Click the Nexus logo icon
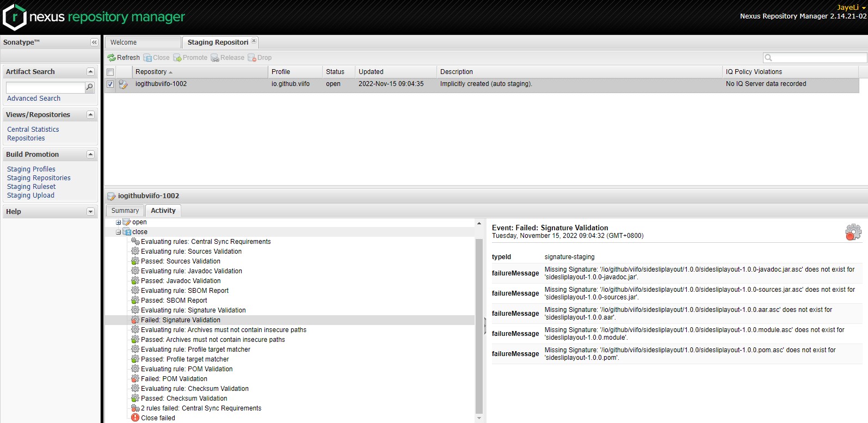 point(15,17)
